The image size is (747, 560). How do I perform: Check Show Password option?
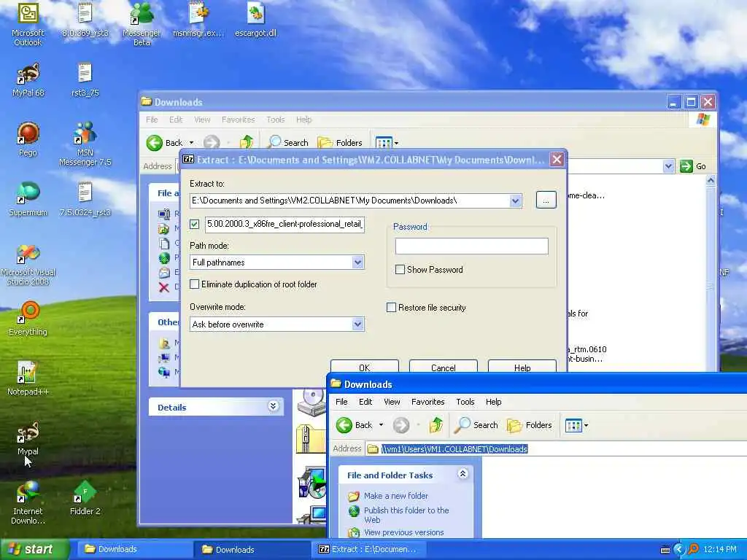pyautogui.click(x=400, y=270)
